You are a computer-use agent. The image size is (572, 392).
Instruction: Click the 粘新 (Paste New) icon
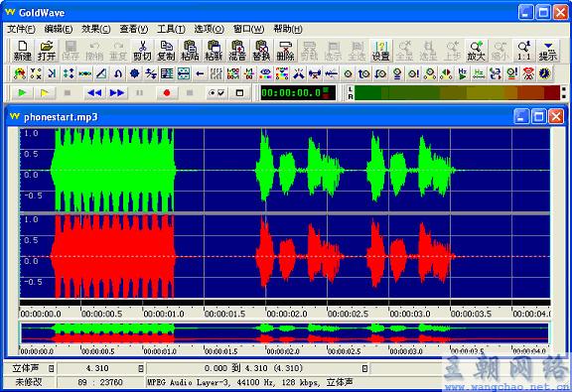point(214,51)
